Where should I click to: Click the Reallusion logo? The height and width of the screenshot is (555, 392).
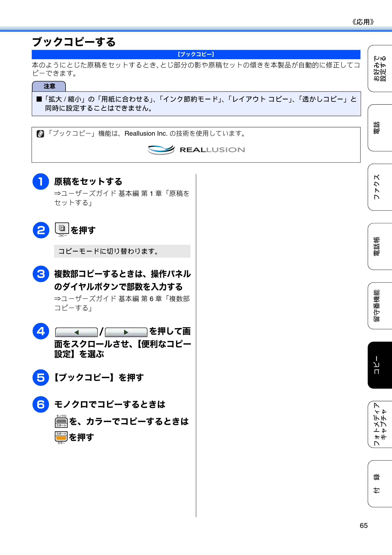(196, 150)
